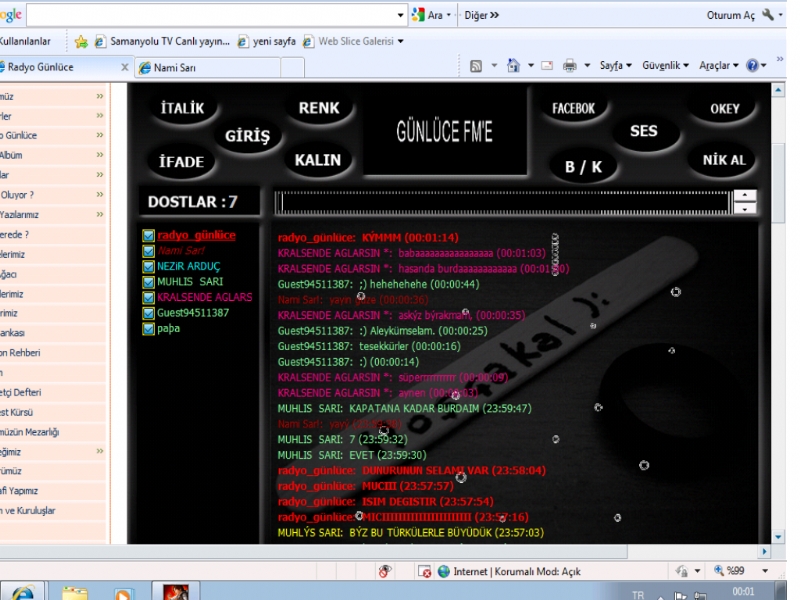Open a new blank browser tab
Image resolution: width=800 pixels, height=600 pixels.
pyautogui.click(x=292, y=67)
